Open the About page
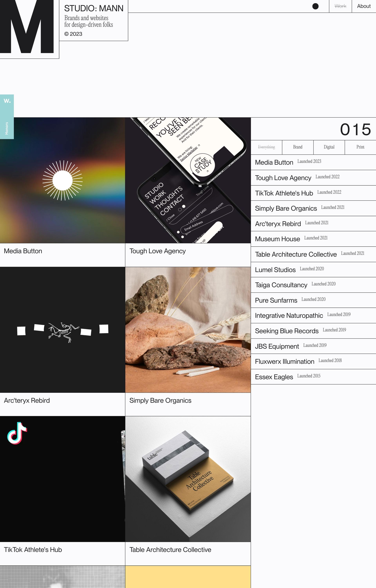This screenshot has height=588, width=376. [363, 6]
